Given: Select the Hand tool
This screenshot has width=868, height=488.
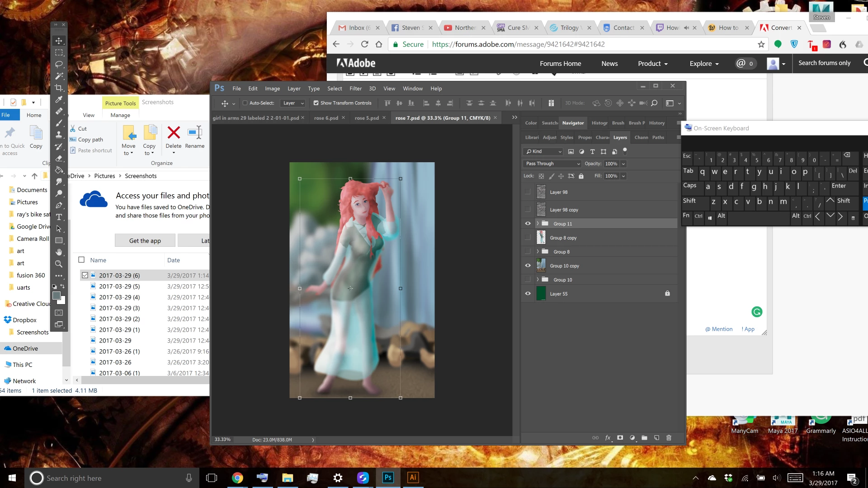Looking at the screenshot, I should tap(59, 252).
